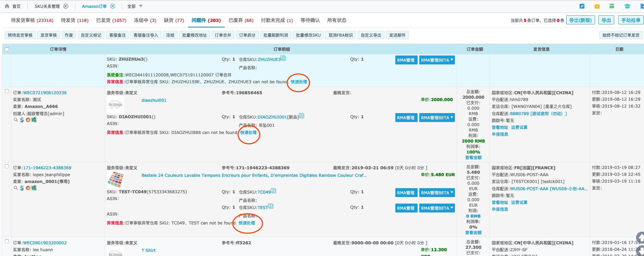
Task: Click copy icon next to warehouse SKU ZHUZHUE3
Action: pyautogui.click(x=283, y=58)
